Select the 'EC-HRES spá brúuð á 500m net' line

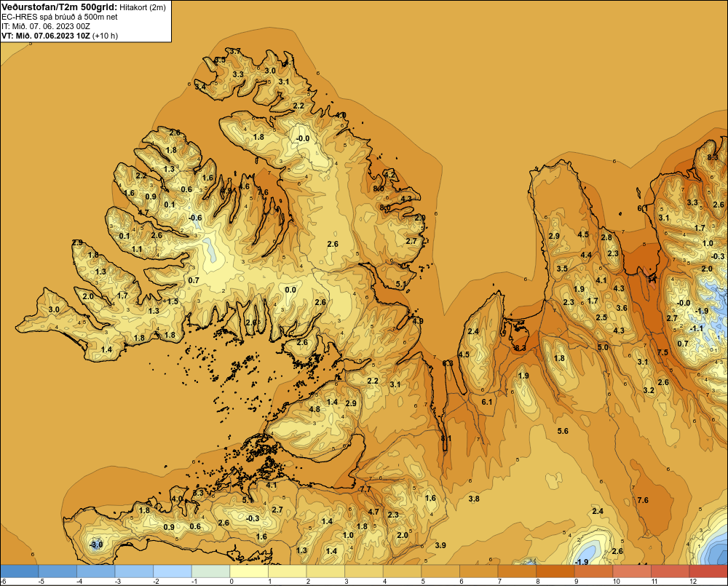click(60, 17)
